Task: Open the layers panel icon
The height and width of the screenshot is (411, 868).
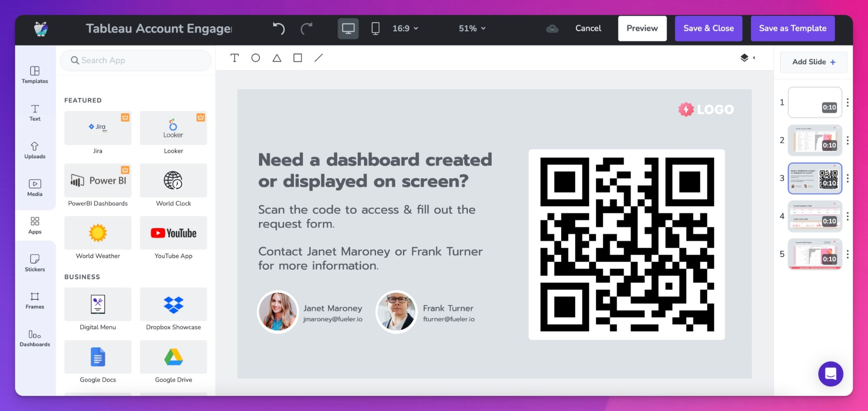Action: pyautogui.click(x=744, y=58)
